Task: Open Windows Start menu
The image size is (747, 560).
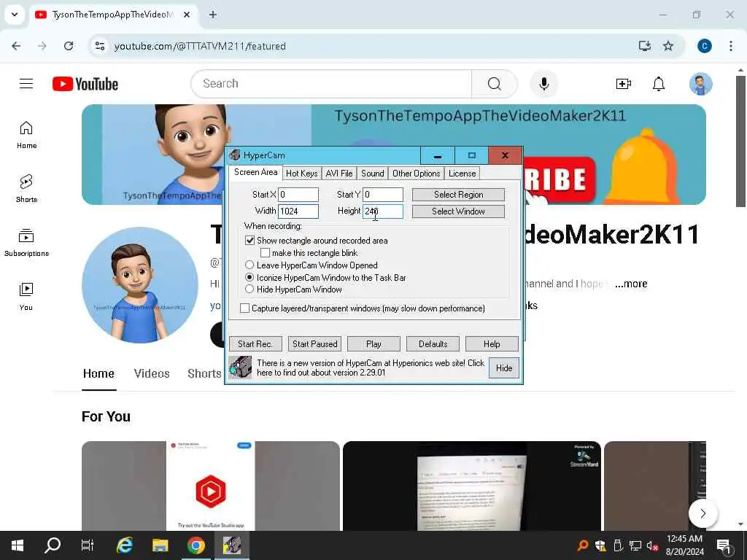Action: point(18,545)
